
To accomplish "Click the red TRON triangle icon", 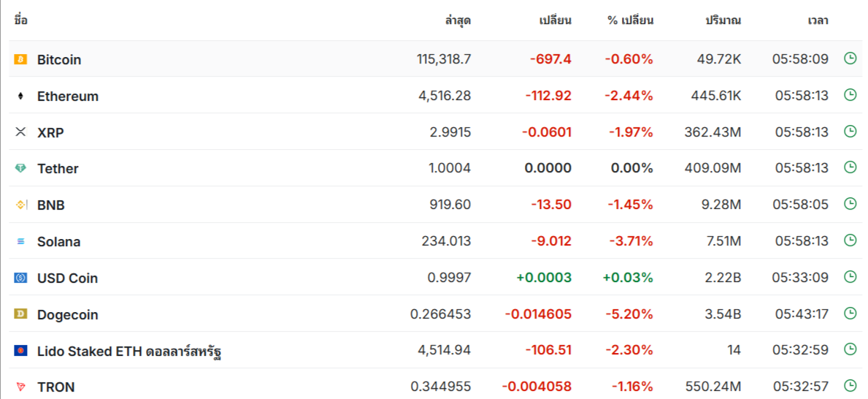I will (20, 387).
